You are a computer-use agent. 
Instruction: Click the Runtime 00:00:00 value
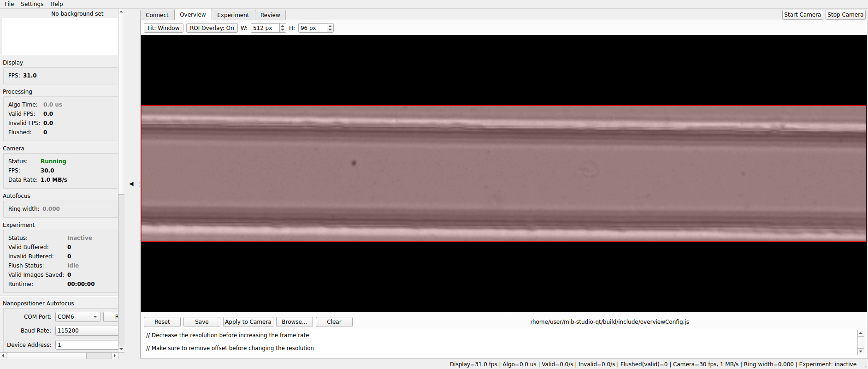81,284
